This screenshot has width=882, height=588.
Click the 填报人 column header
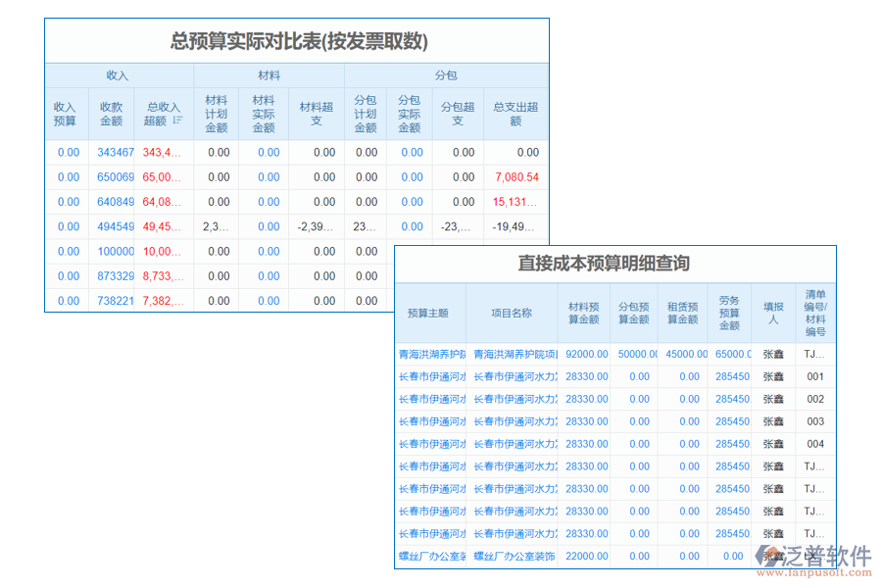coord(773,312)
